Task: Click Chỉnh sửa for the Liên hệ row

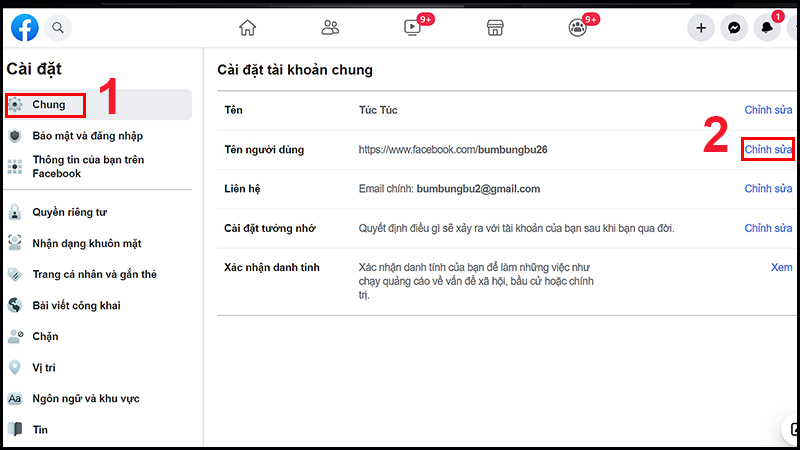Action: coord(768,189)
